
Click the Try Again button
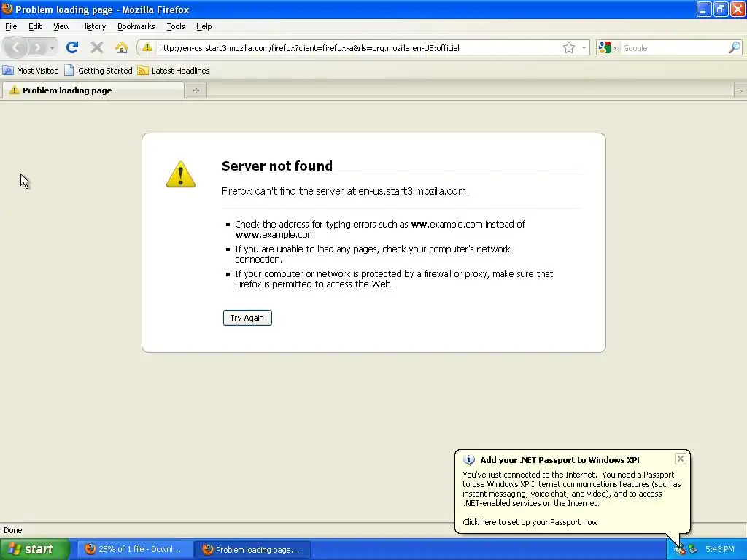tap(247, 318)
